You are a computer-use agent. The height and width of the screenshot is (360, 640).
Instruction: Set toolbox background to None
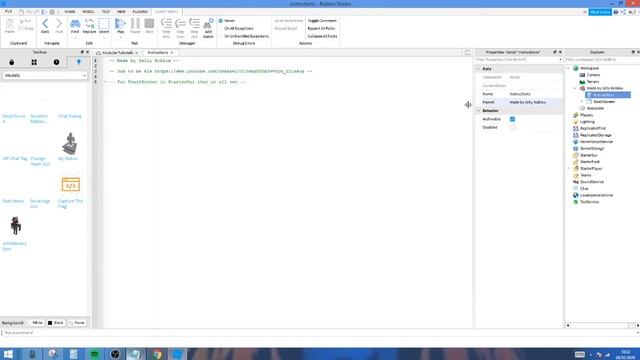(x=77, y=323)
